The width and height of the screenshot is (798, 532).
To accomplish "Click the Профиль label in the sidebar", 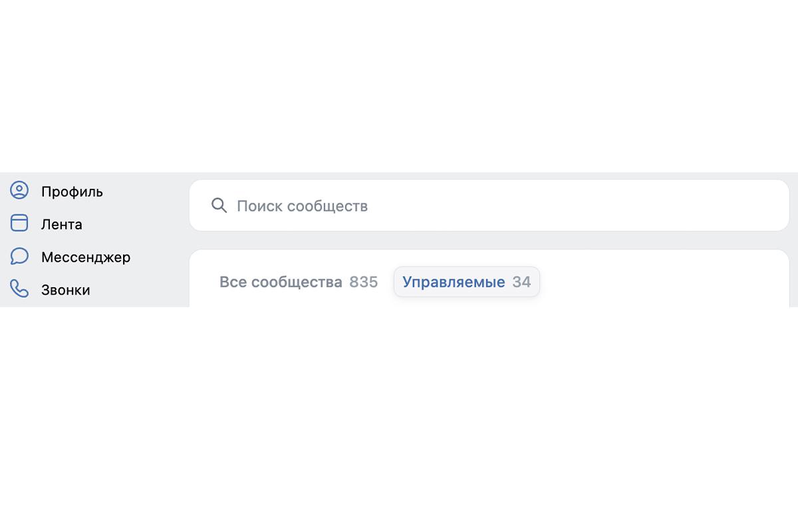I will [x=72, y=191].
